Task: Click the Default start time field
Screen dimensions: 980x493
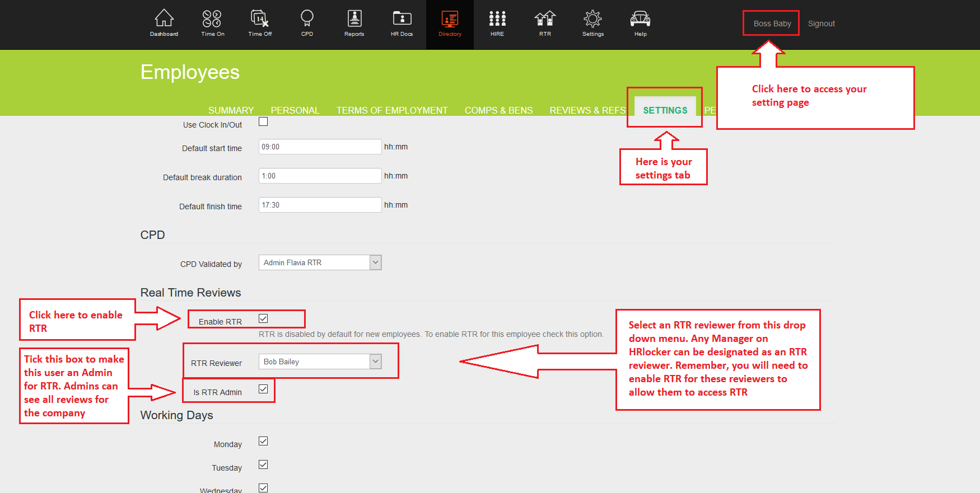Action: coord(320,147)
